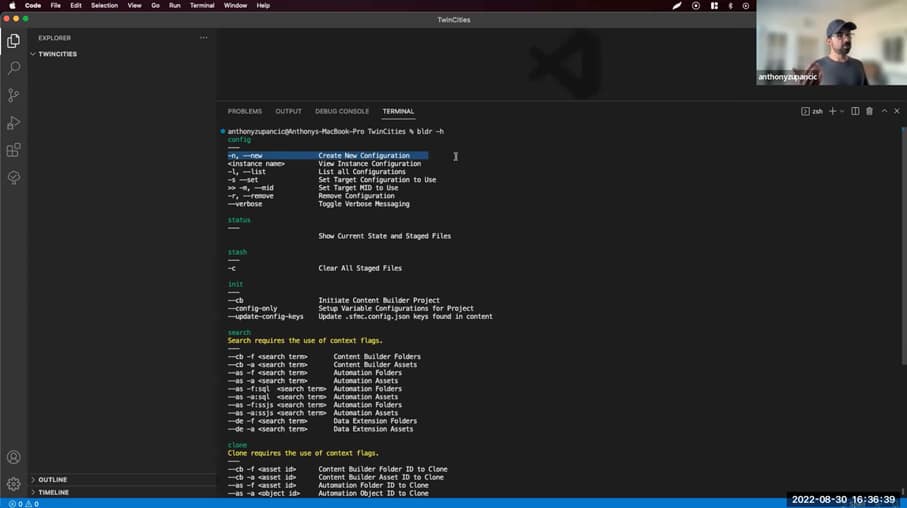Open the launch profile dropdown beside plus
This screenshot has height=508, width=907.
pyautogui.click(x=842, y=111)
